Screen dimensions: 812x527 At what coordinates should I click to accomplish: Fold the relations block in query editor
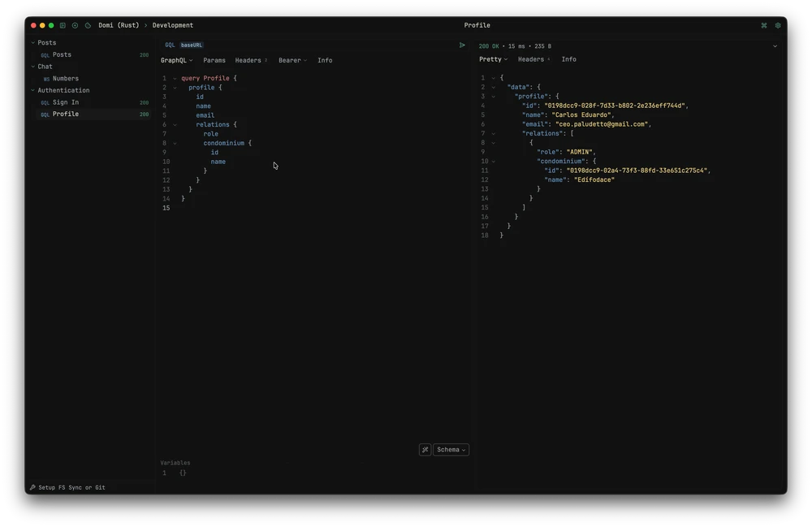(x=175, y=125)
